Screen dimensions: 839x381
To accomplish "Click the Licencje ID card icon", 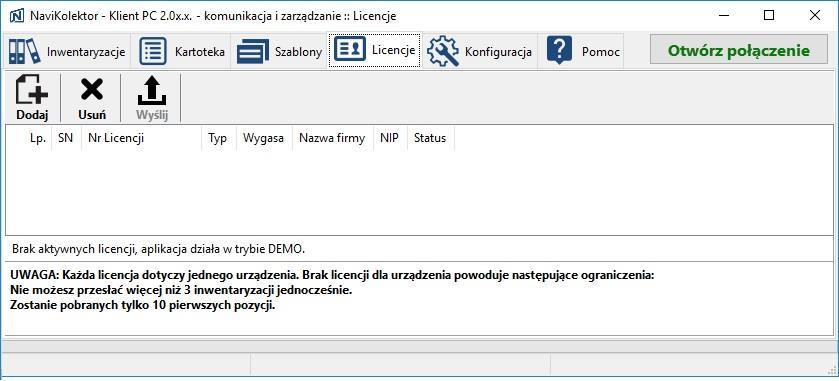I will (350, 50).
